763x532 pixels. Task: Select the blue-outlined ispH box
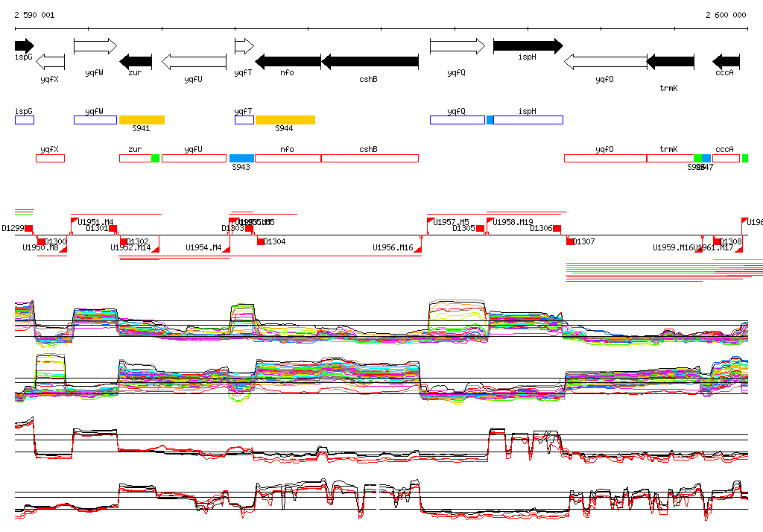pyautogui.click(x=528, y=120)
